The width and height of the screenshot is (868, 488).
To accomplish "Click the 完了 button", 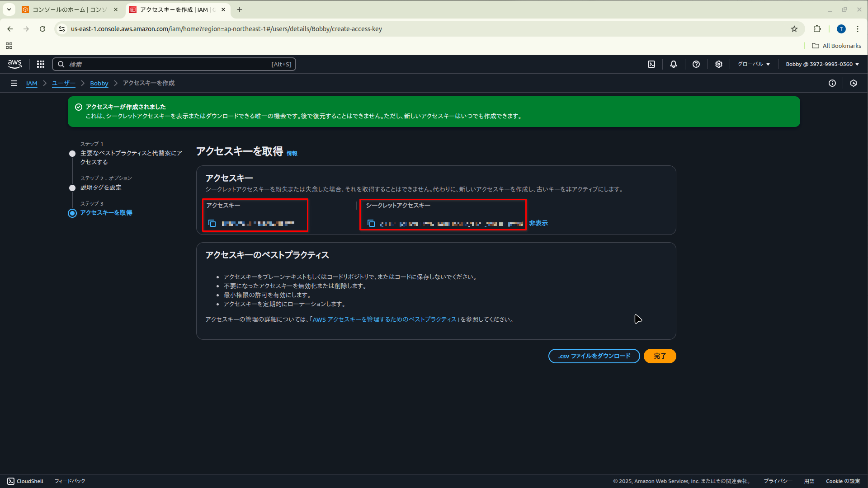I will 660,356.
